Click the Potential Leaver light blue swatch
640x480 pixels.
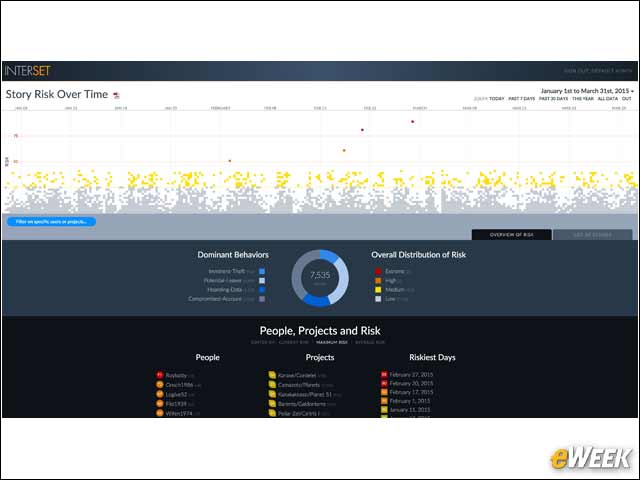coord(262,280)
